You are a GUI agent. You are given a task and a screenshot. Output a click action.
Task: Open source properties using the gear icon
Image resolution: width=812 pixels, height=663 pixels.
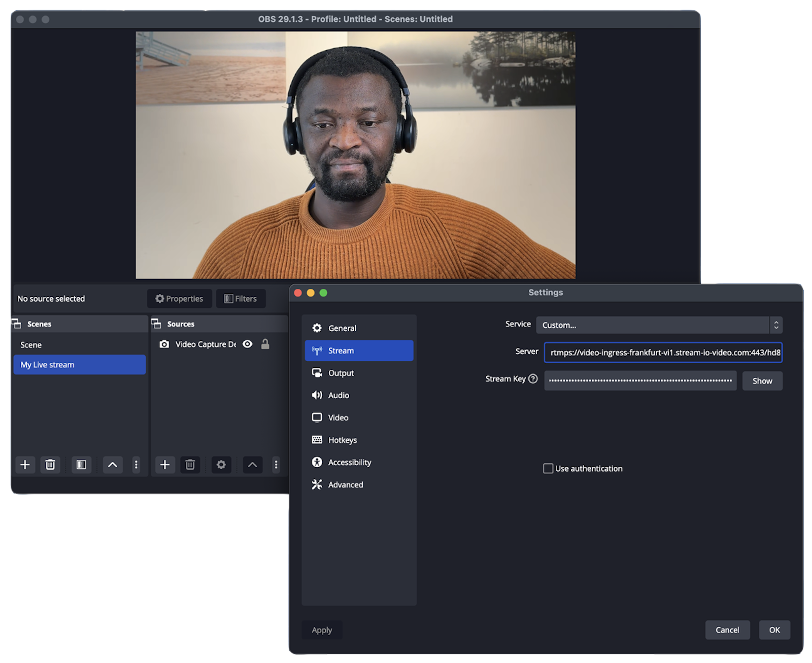click(221, 465)
